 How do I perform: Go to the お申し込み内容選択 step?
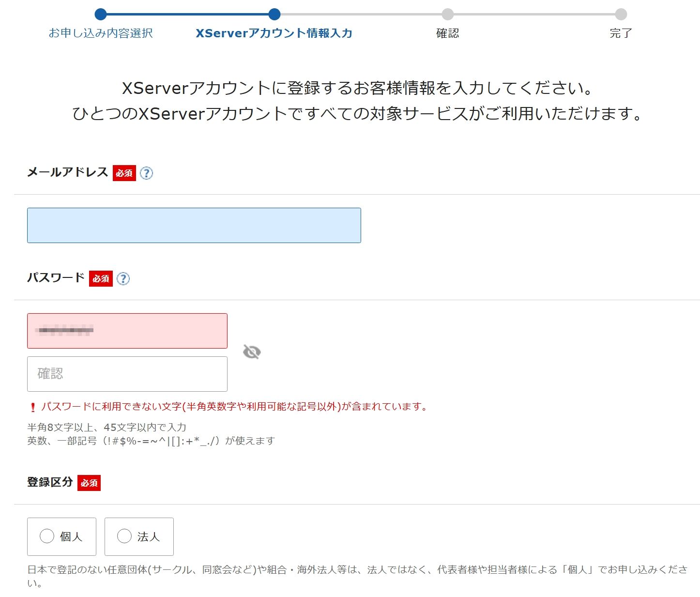[x=101, y=33]
